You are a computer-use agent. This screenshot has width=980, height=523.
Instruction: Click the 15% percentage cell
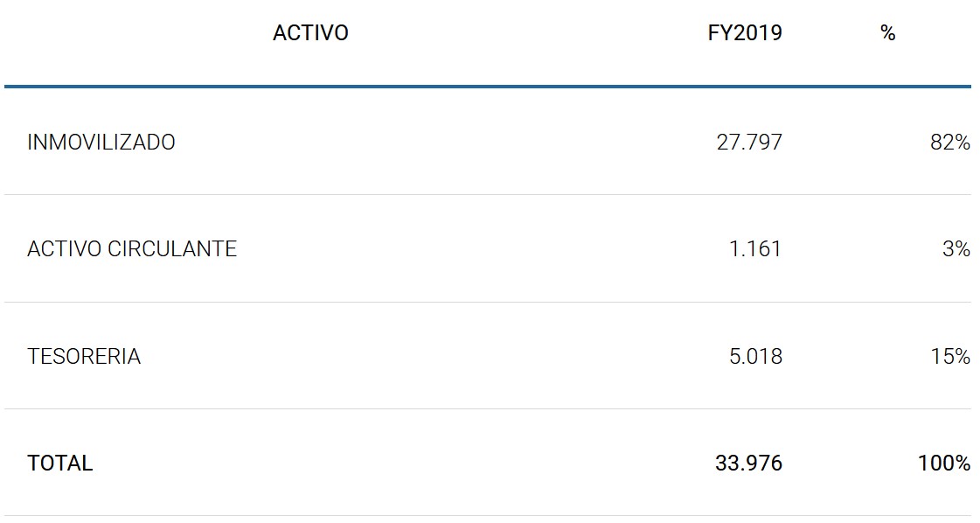click(x=950, y=357)
